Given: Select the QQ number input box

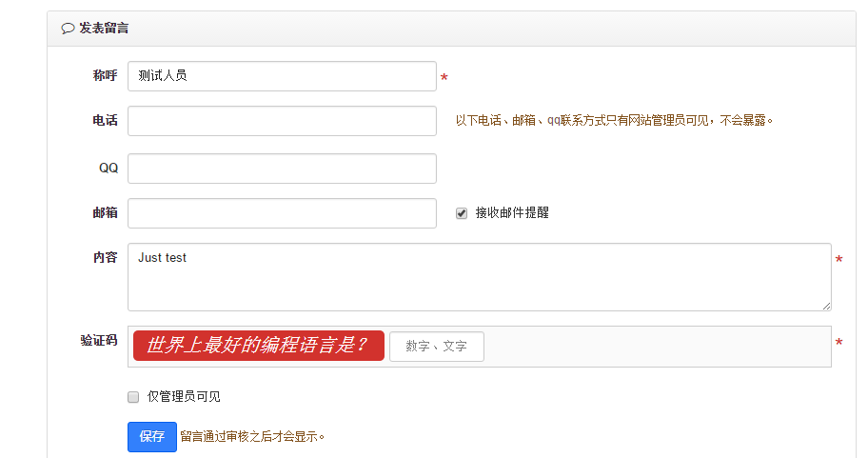Looking at the screenshot, I should click(x=282, y=169).
